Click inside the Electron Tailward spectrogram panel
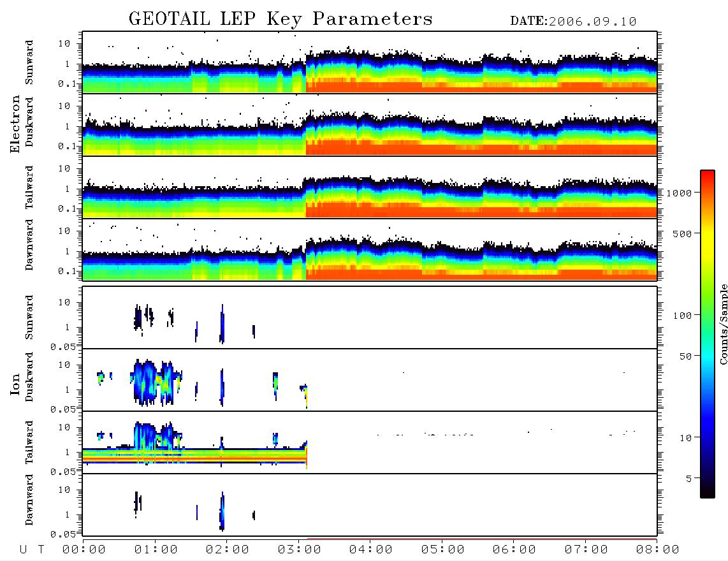The image size is (728, 561). tap(370, 187)
